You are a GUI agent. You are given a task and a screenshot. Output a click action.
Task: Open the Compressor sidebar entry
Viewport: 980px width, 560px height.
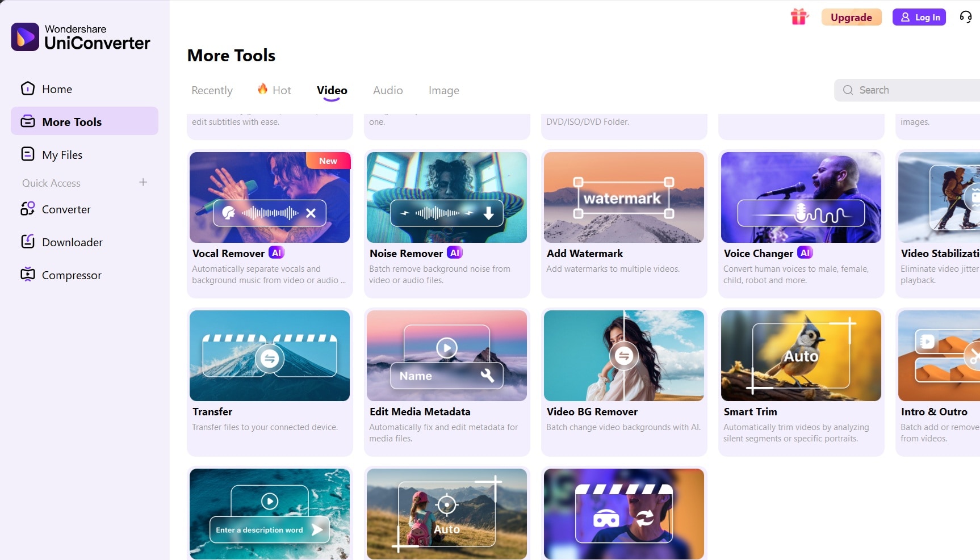click(85, 275)
